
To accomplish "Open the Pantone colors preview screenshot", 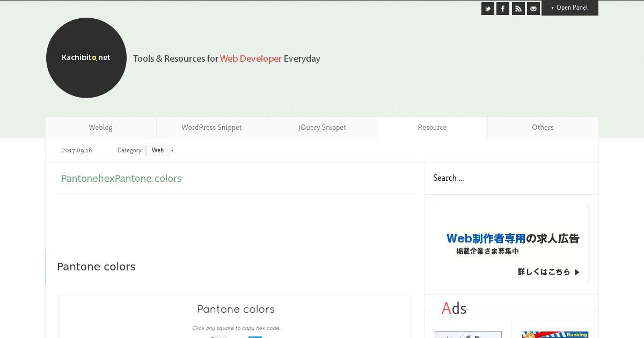I will 235,317.
